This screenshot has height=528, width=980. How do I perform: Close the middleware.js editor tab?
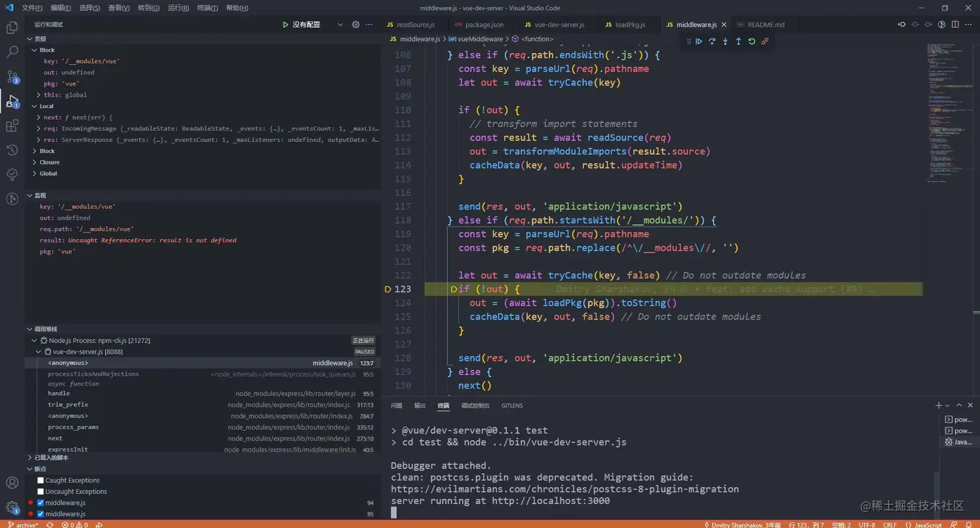click(x=724, y=25)
